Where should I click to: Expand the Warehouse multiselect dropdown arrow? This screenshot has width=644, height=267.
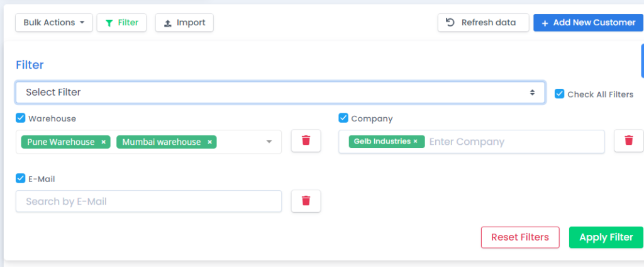point(269,142)
